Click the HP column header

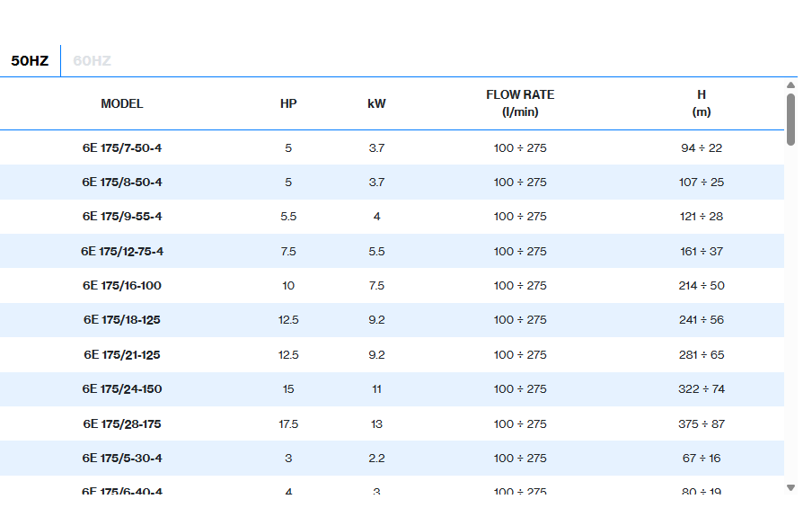tap(288, 103)
